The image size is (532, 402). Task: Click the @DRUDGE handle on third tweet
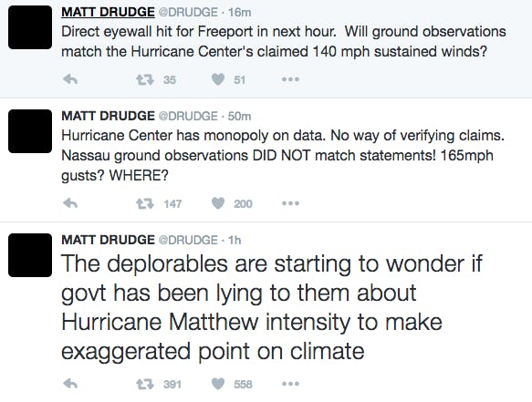pos(188,241)
